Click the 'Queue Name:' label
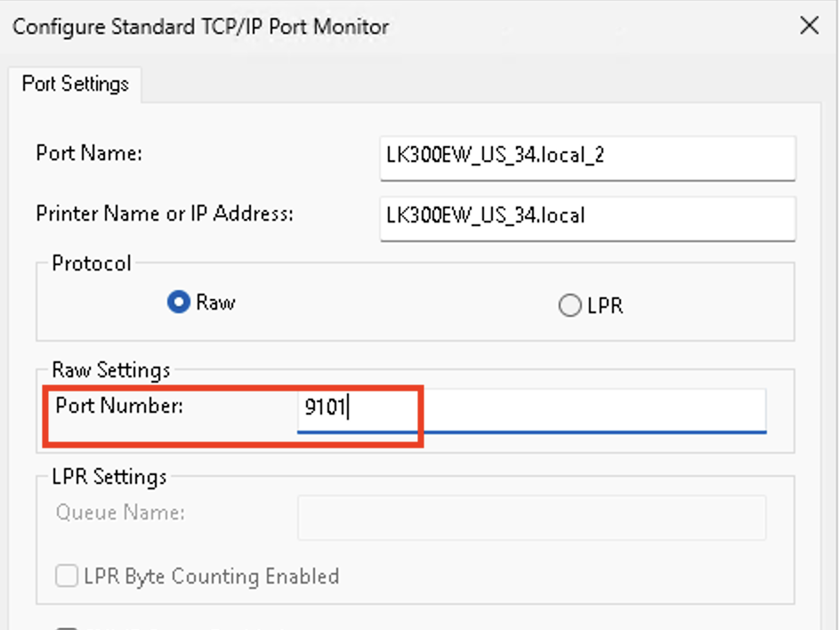Viewport: 840px width, 630px height. pyautogui.click(x=120, y=513)
